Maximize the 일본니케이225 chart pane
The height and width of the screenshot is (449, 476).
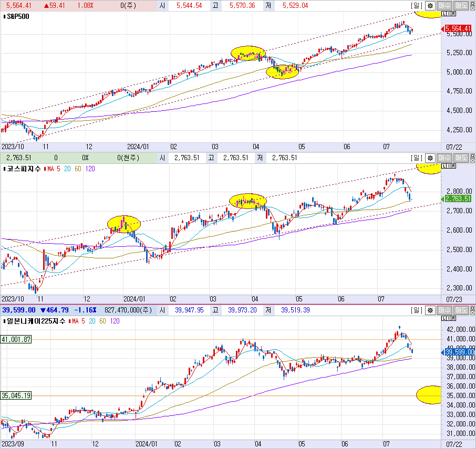[472, 308]
